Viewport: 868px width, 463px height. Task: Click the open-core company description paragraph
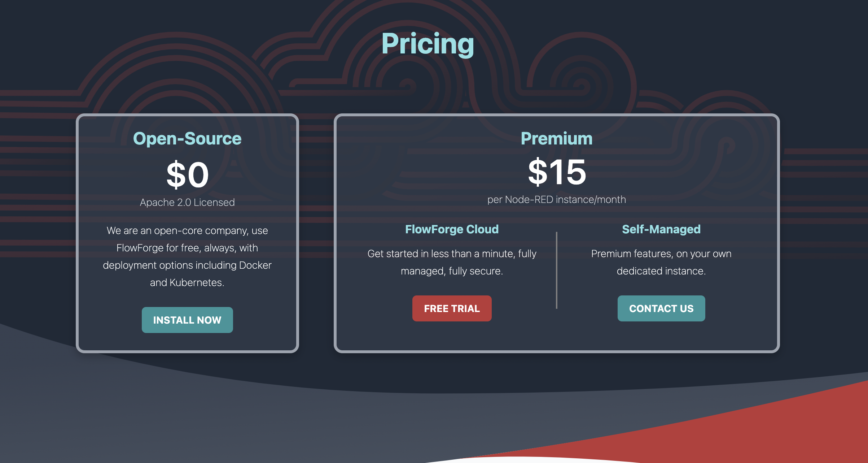pyautogui.click(x=187, y=256)
